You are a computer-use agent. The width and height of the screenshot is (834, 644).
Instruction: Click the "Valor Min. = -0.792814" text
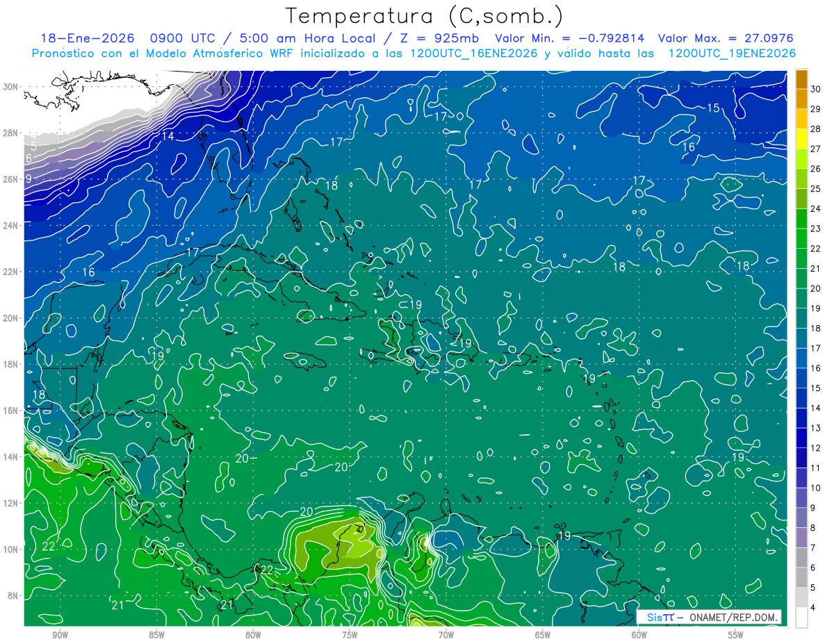[569, 38]
